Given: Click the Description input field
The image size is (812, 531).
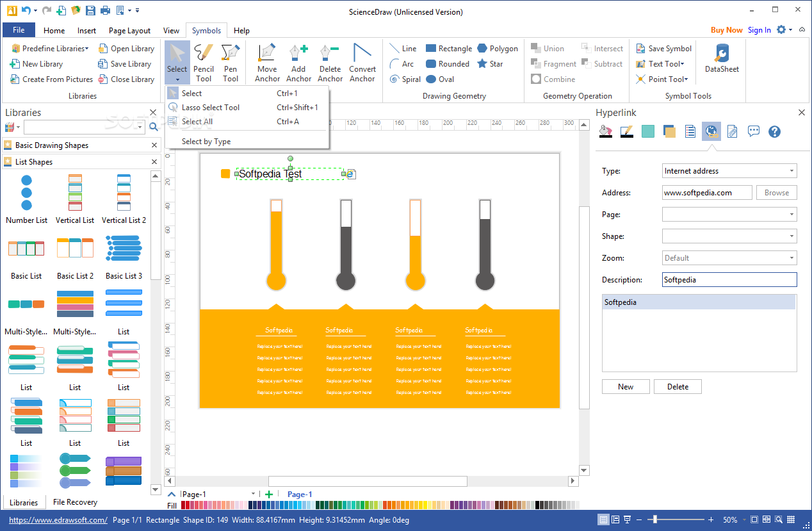Looking at the screenshot, I should (729, 280).
